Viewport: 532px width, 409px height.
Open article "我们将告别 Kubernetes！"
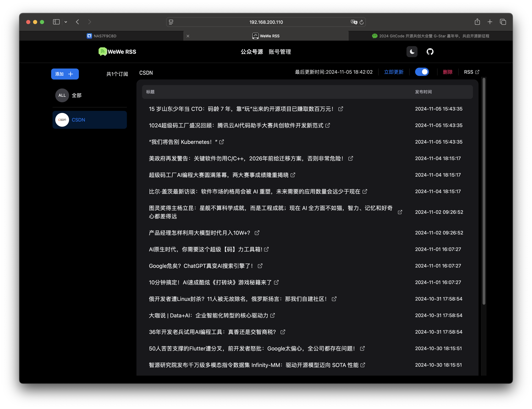click(183, 142)
